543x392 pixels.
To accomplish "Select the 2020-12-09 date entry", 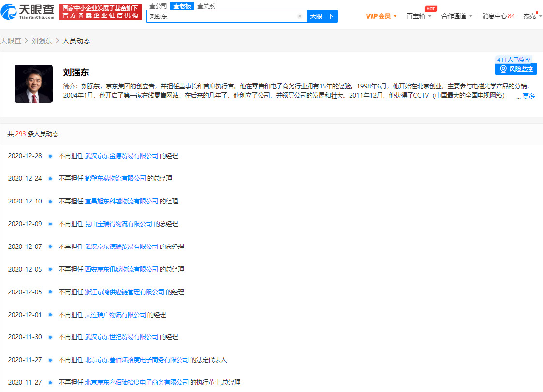I will click(x=25, y=224).
